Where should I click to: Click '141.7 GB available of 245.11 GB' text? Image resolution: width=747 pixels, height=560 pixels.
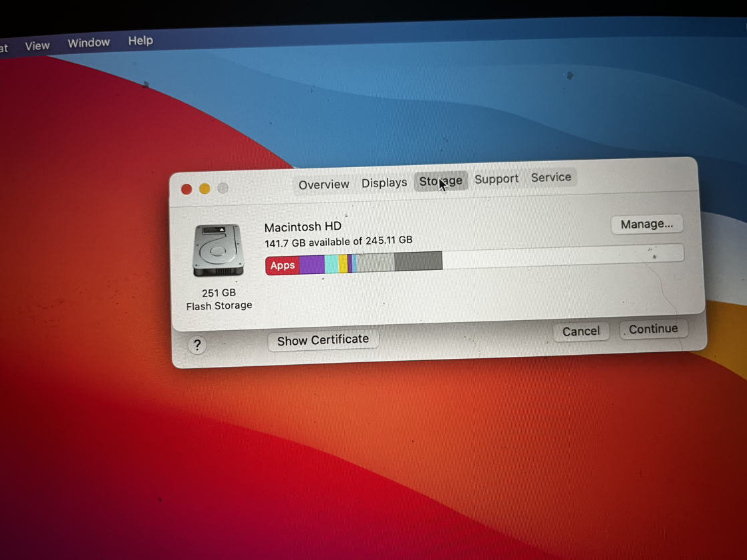tap(338, 242)
